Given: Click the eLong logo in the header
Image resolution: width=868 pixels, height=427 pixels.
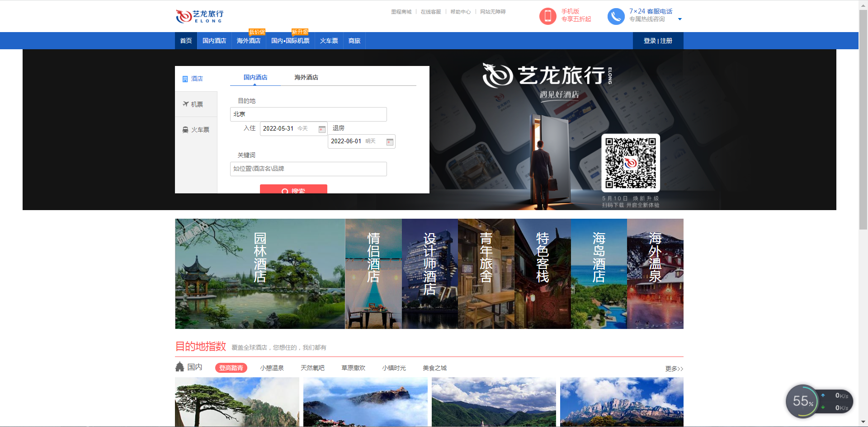Looking at the screenshot, I should pyautogui.click(x=199, y=16).
